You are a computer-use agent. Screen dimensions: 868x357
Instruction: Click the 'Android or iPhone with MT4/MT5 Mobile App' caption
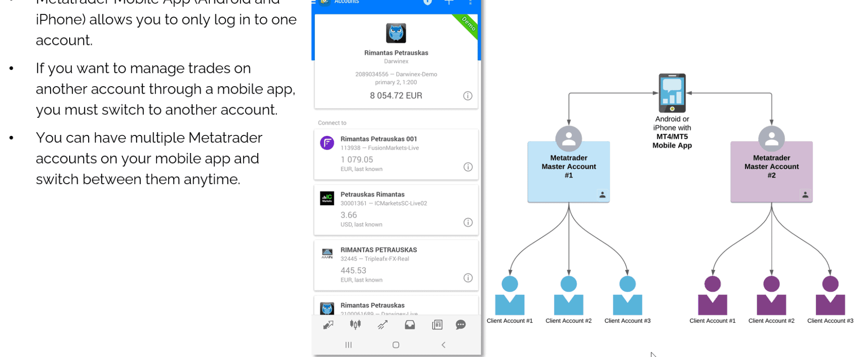click(672, 132)
